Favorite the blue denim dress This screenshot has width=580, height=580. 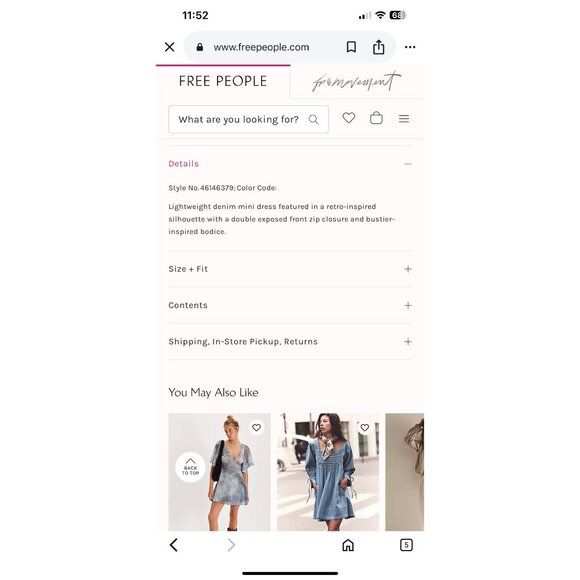click(x=365, y=428)
